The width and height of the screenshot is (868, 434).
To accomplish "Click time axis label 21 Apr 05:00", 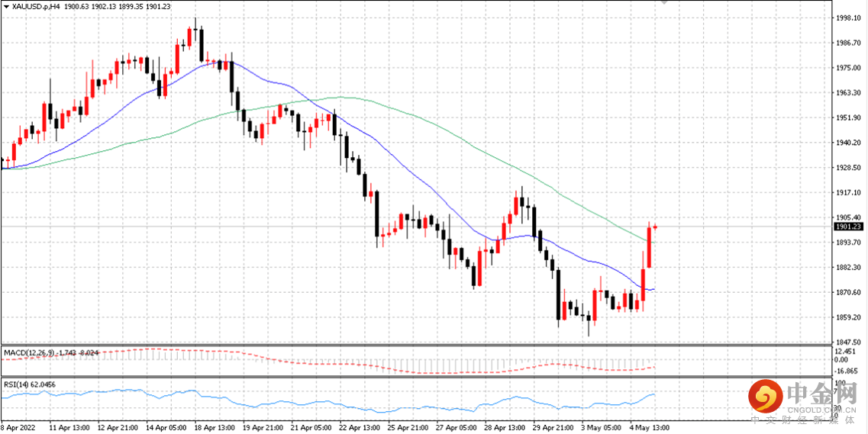I will (x=313, y=427).
